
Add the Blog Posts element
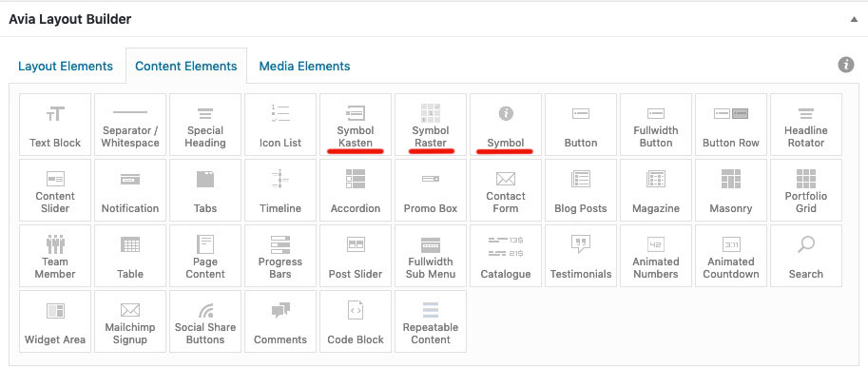[581, 190]
